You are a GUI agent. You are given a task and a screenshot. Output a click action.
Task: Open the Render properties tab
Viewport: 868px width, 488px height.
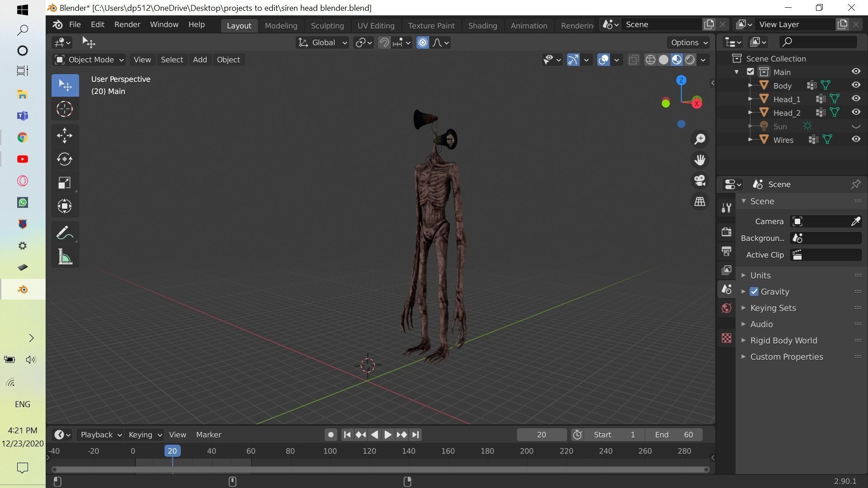(x=726, y=232)
